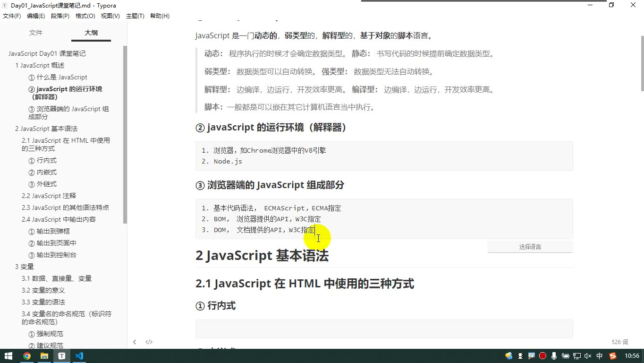
Task: Open the 格式(O) menu
Action: coord(85,16)
